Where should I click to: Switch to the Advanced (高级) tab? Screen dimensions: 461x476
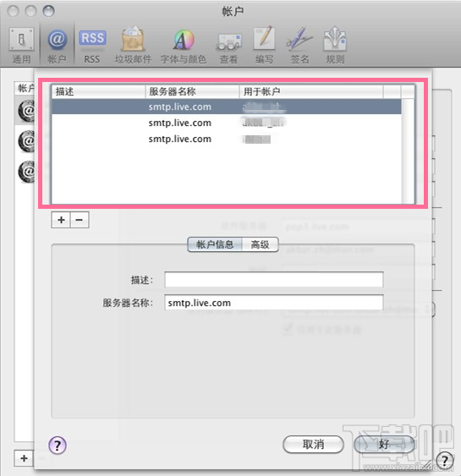[x=261, y=244]
